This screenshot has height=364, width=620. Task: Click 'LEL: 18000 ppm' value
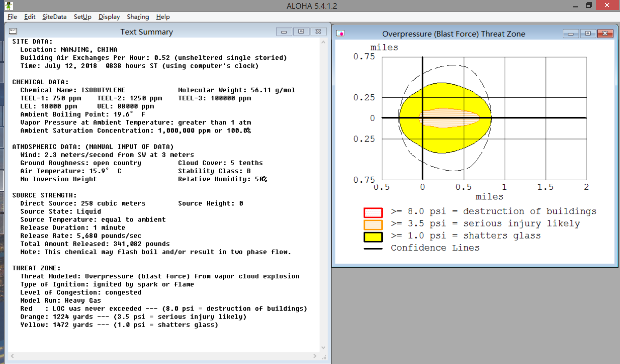pyautogui.click(x=49, y=106)
